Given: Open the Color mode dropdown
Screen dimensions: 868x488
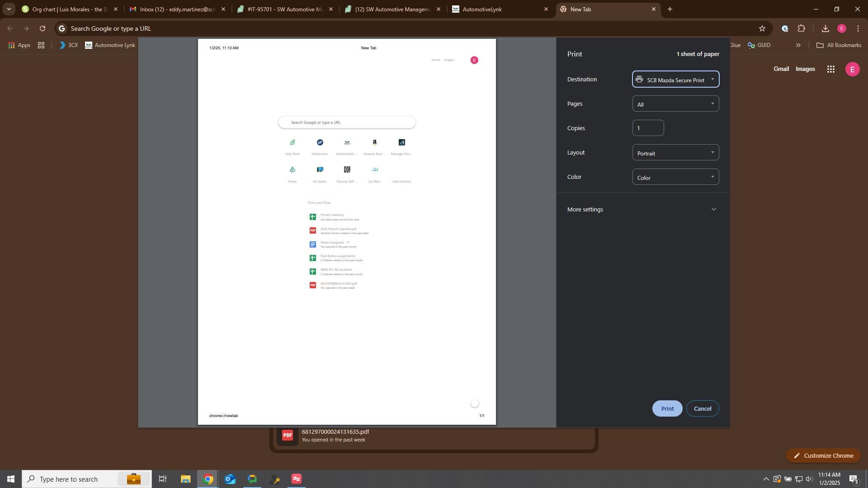Looking at the screenshot, I should coord(675,177).
